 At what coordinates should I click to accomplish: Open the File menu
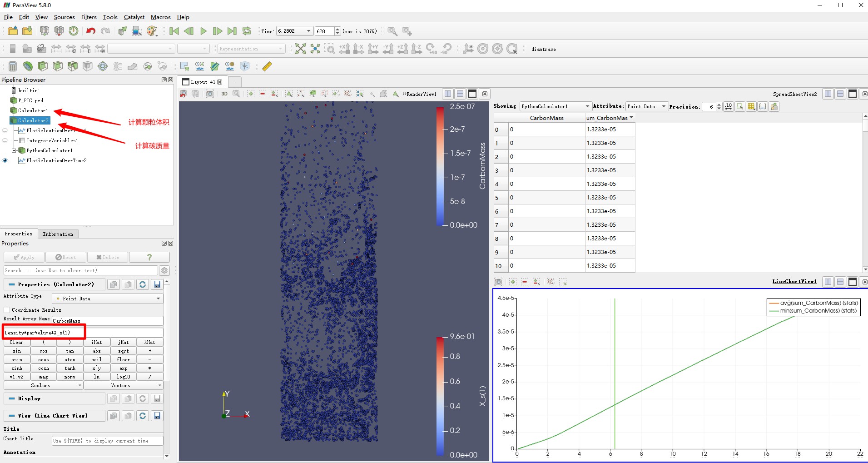pyautogui.click(x=8, y=17)
